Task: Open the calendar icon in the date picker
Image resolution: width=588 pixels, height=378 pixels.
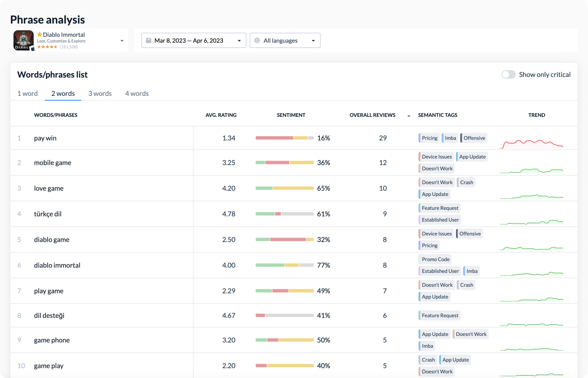Action: point(148,40)
